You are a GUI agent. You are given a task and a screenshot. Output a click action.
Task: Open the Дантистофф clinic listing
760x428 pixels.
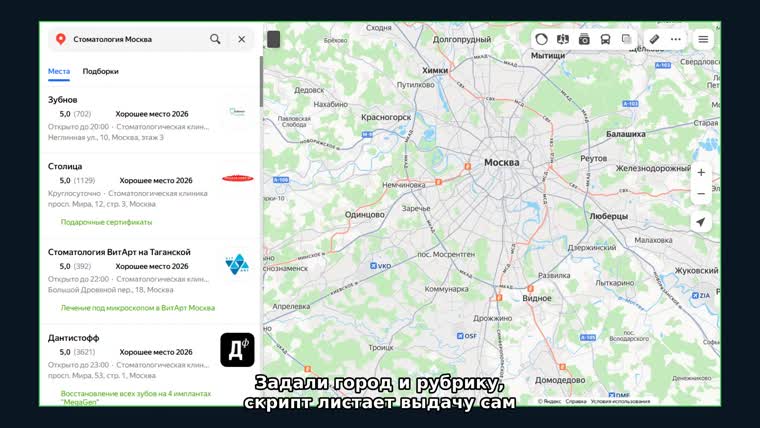[x=73, y=338]
